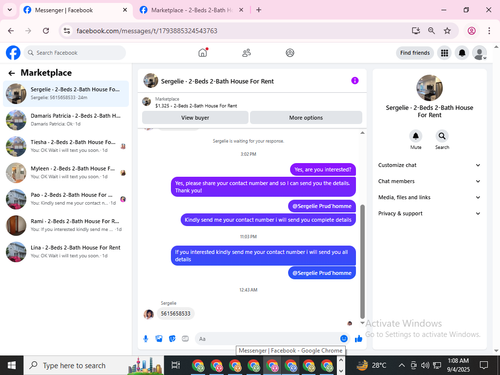
Task: Click the More options button
Action: click(x=306, y=118)
